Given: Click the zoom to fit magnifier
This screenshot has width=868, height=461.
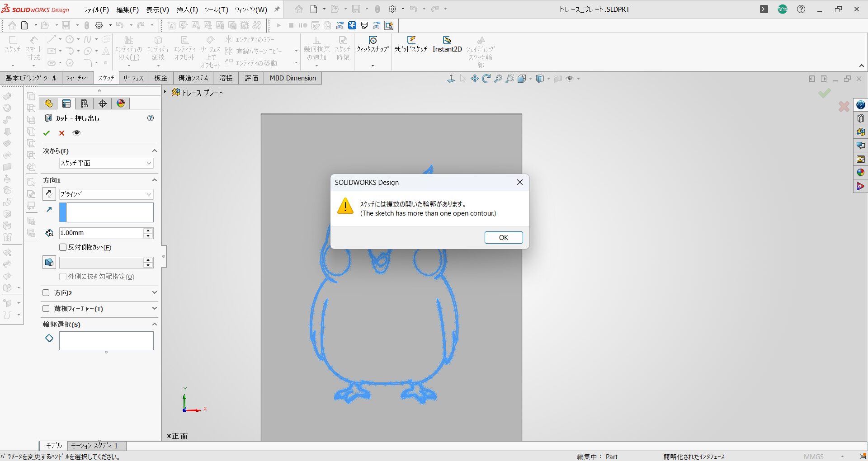Looking at the screenshot, I should pos(498,79).
